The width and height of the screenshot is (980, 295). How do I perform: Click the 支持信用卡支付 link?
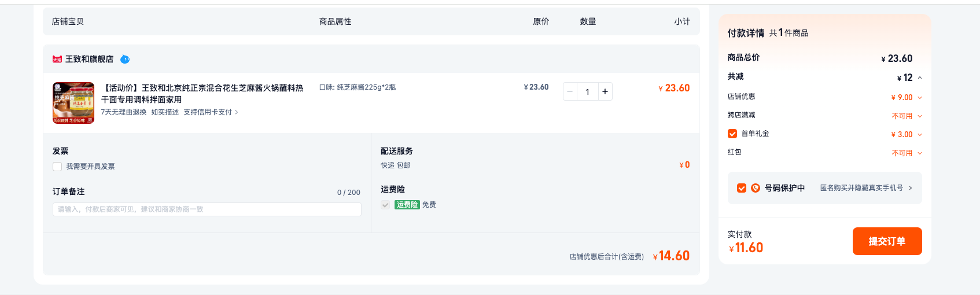208,112
